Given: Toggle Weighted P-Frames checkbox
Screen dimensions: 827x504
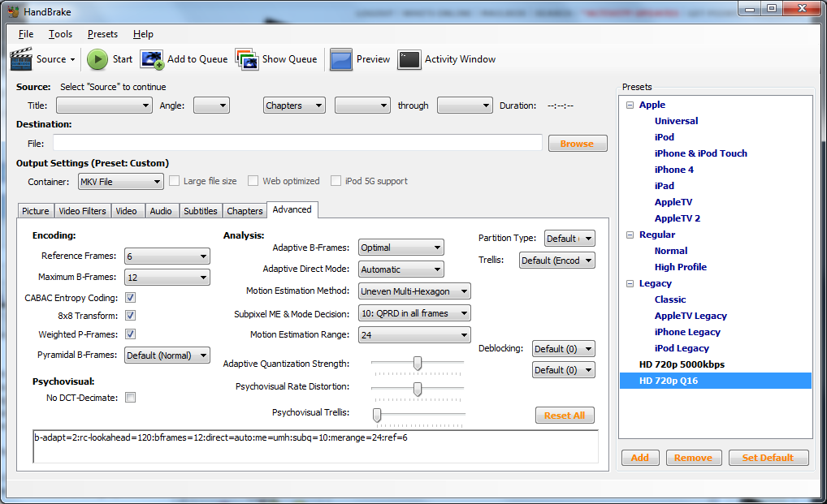Looking at the screenshot, I should tap(130, 334).
